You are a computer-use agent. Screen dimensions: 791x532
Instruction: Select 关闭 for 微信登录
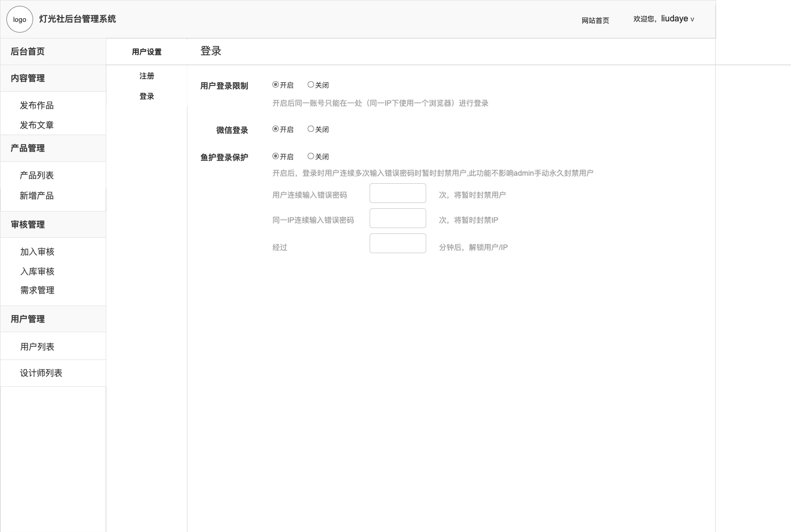click(x=311, y=129)
